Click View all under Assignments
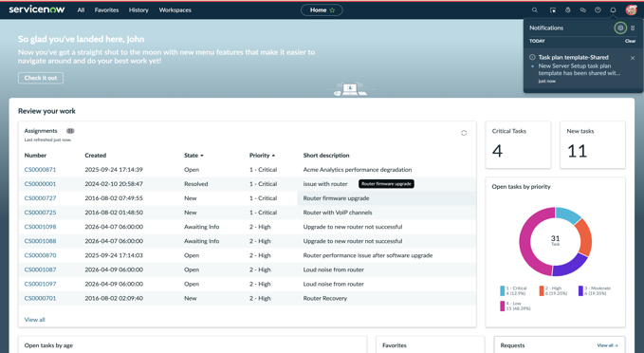Screen dimensions: 644x353 [34, 319]
